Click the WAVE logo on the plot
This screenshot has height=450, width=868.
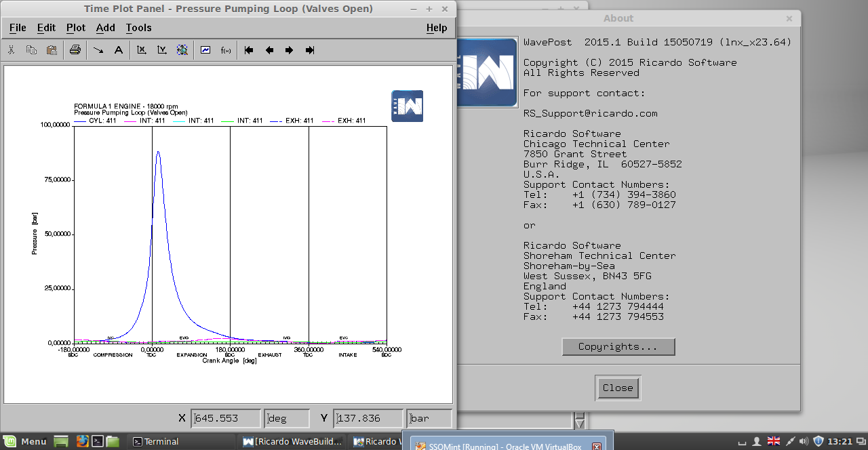(408, 106)
